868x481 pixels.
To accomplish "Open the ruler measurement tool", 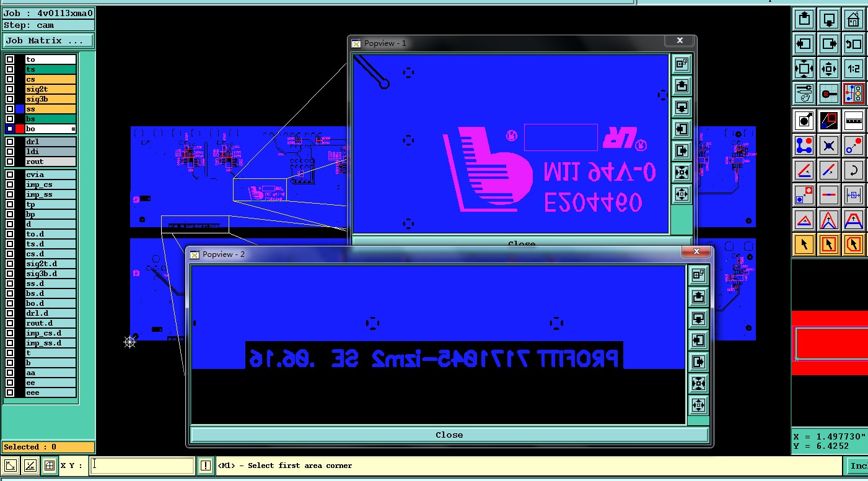I will pyautogui.click(x=854, y=120).
